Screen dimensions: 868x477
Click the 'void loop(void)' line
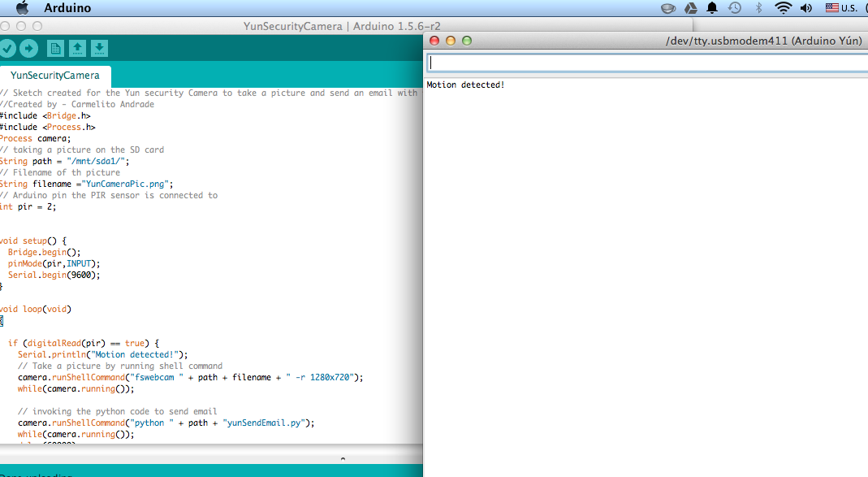pos(36,309)
